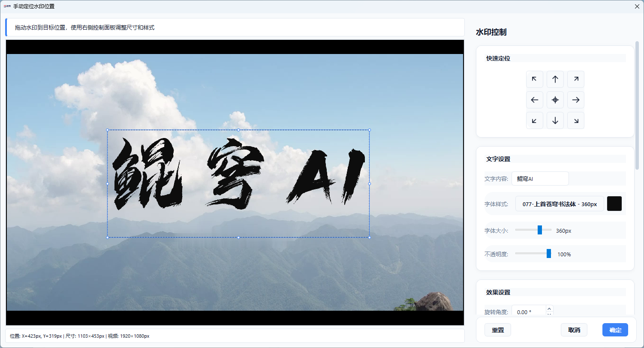
Task: Shift watermark left using arrow control
Action: coord(535,99)
